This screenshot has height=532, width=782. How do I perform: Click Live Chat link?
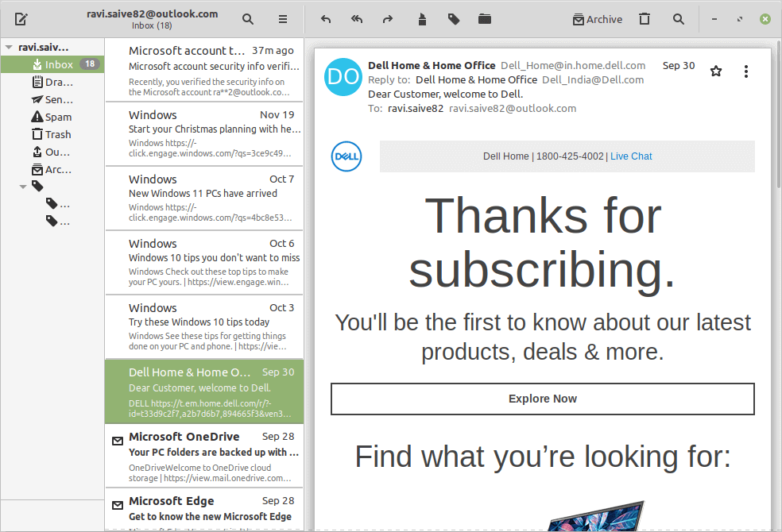tap(631, 156)
